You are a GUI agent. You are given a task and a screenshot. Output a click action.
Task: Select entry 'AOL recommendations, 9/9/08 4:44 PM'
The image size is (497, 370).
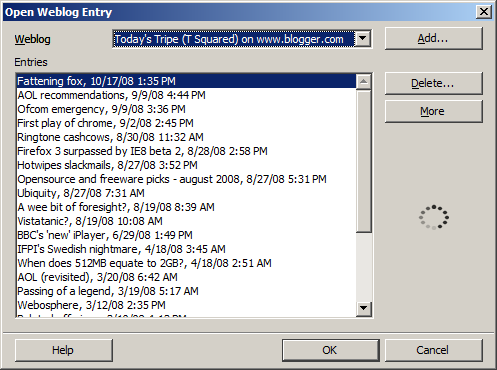tap(186, 95)
